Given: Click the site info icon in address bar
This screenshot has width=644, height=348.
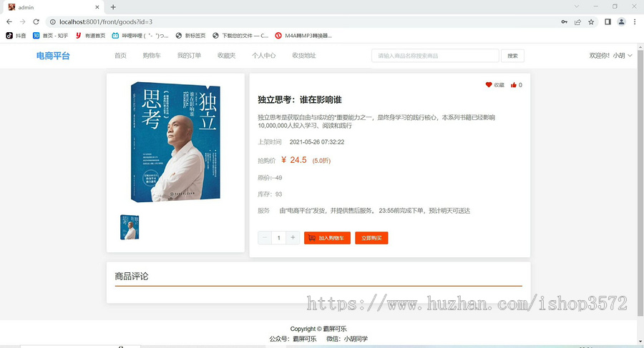Looking at the screenshot, I should pyautogui.click(x=52, y=21).
